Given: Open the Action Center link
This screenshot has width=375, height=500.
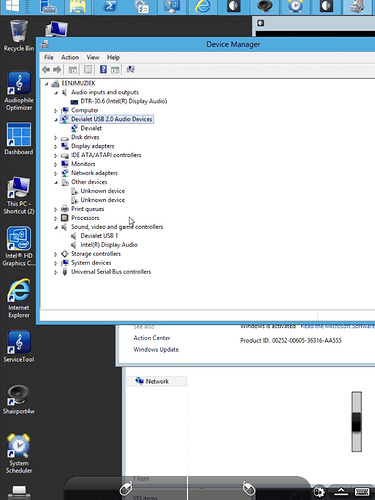Looking at the screenshot, I should tap(152, 338).
